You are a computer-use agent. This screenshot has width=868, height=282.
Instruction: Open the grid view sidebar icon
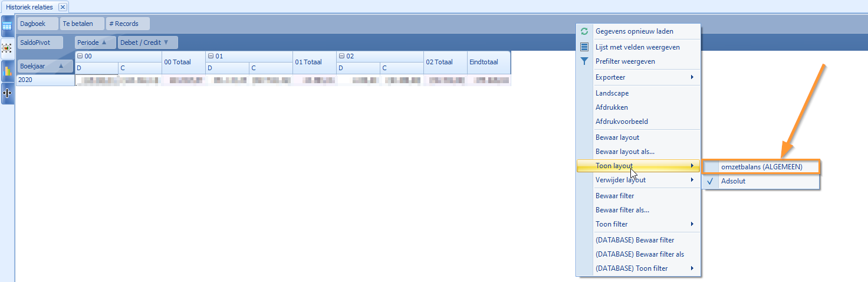pyautogui.click(x=8, y=26)
